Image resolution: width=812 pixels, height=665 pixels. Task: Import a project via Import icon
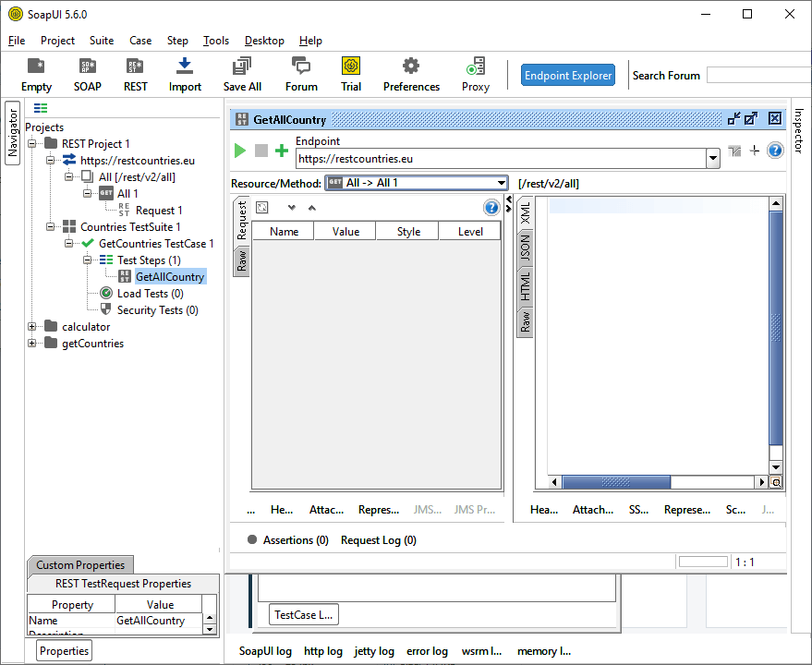185,75
